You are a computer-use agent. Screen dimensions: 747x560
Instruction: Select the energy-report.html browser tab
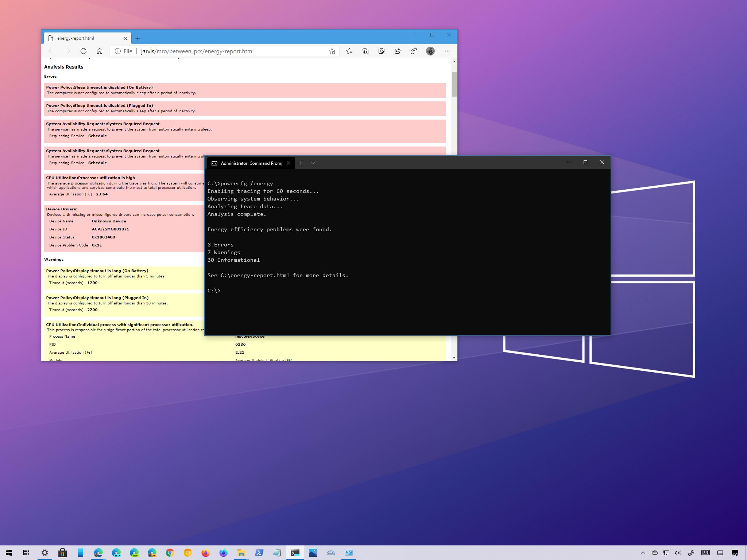pos(84,38)
